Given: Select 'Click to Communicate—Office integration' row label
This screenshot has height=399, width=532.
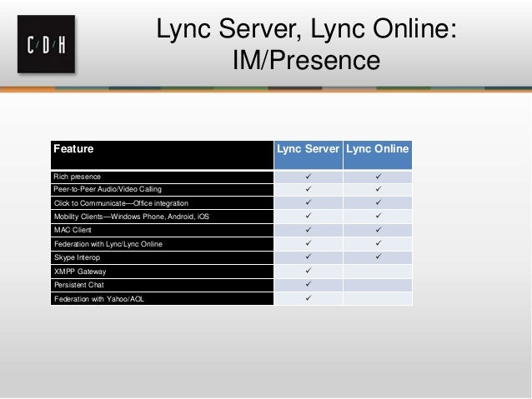Looking at the screenshot, I should (121, 203).
